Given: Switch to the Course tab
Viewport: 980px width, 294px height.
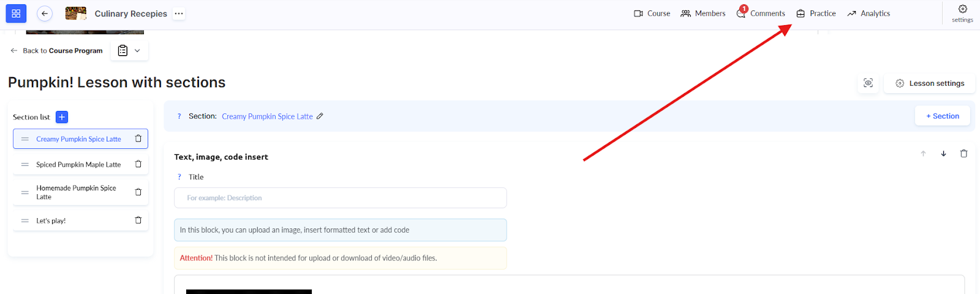Looking at the screenshot, I should tap(652, 13).
